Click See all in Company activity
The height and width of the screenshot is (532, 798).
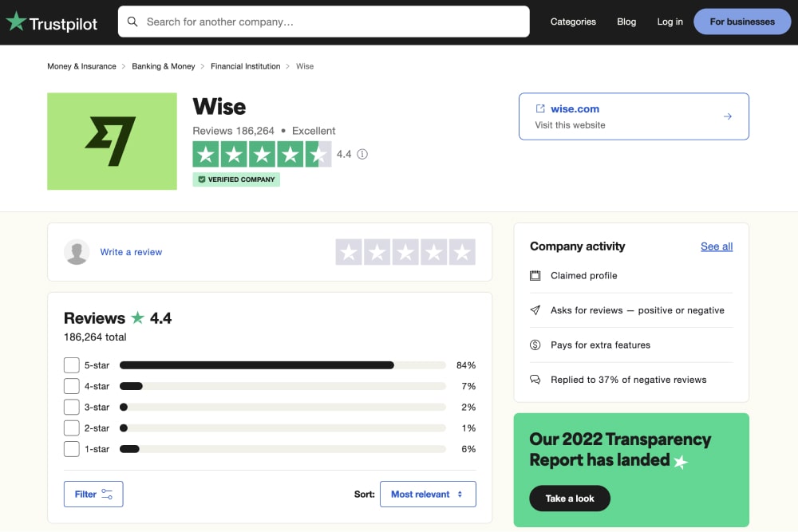(717, 246)
